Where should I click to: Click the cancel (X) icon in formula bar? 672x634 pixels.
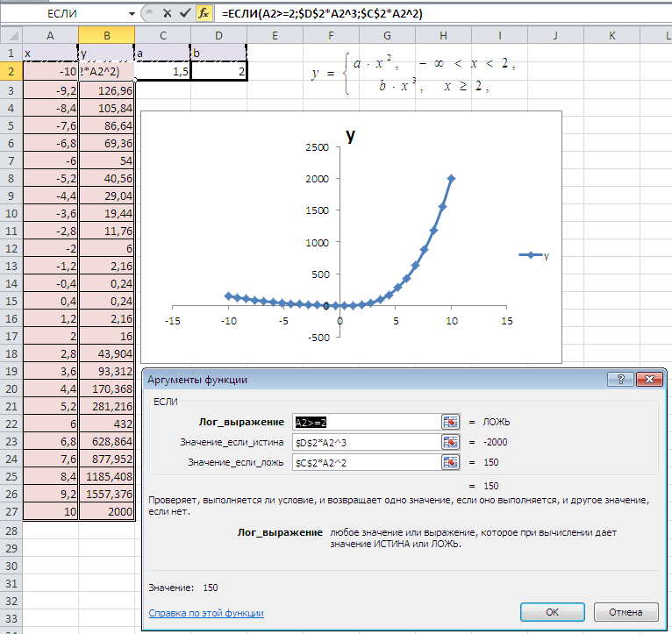168,14
